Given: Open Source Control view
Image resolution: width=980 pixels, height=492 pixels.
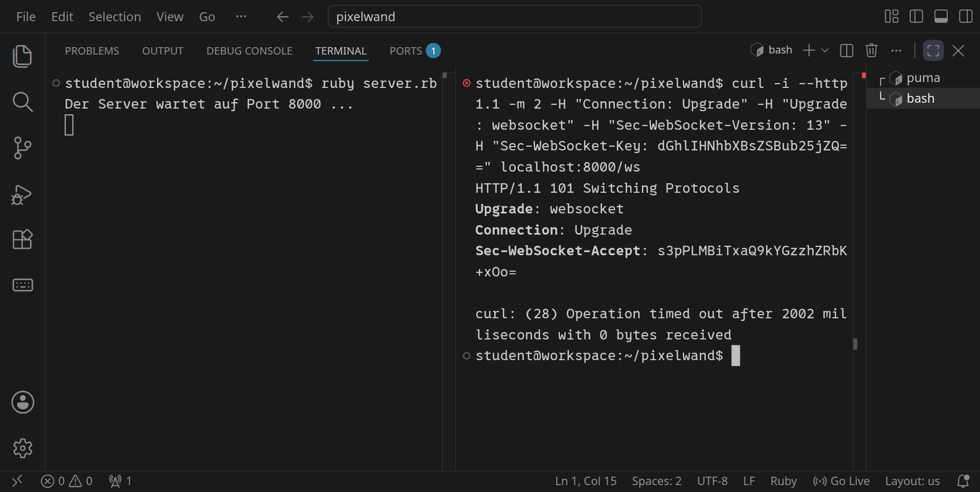Looking at the screenshot, I should click(22, 148).
